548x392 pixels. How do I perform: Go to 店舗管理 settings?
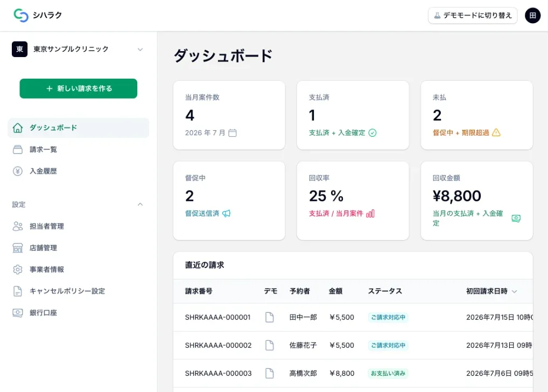coord(78,248)
